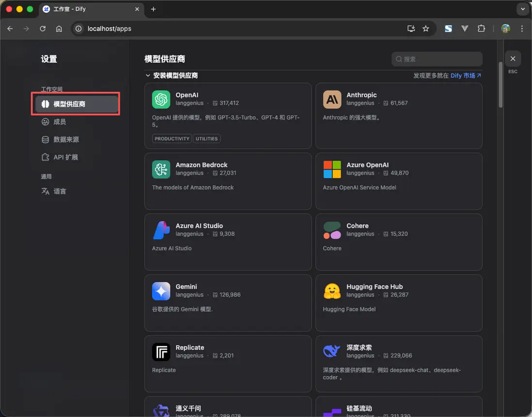Viewport: 532px width, 417px height.
Task: Switch to the 工作室 - Dify browser tab
Action: (92, 9)
